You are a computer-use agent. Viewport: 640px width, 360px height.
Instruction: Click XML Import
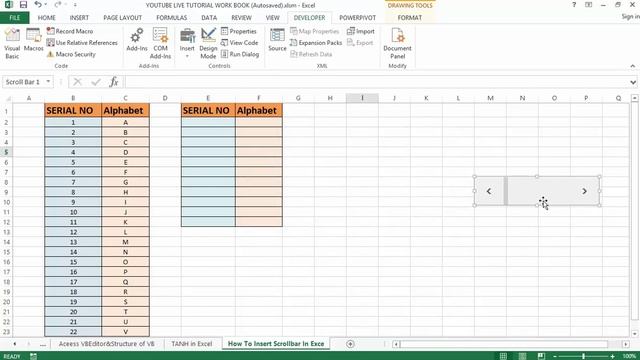tap(360, 31)
